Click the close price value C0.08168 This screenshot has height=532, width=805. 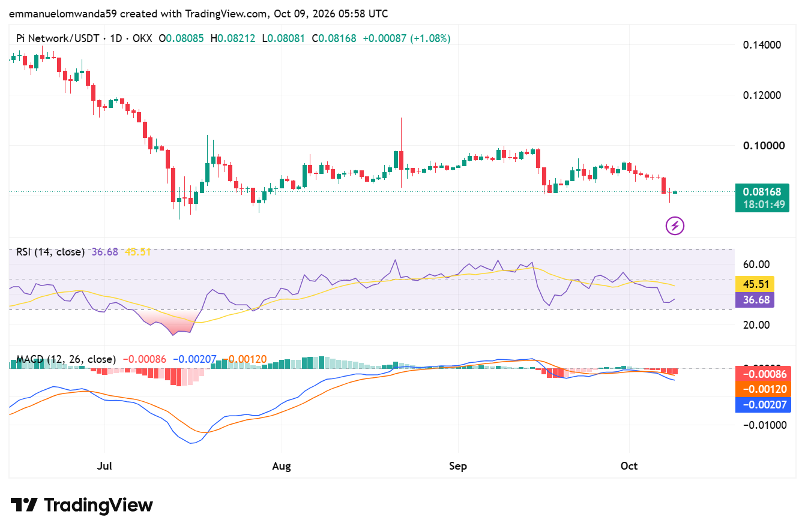point(333,38)
